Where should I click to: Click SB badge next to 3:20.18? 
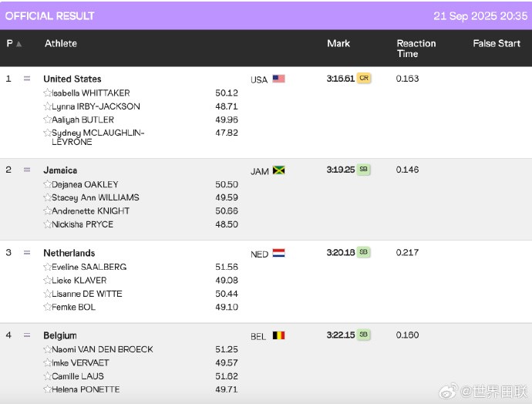click(x=363, y=252)
